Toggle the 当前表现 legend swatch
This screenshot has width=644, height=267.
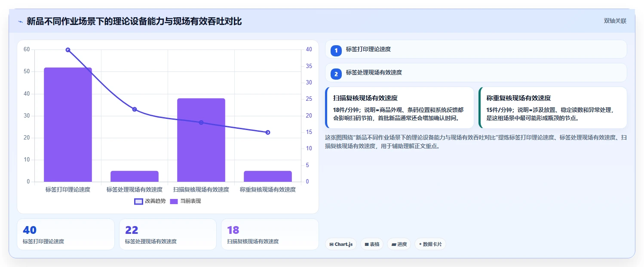174,201
